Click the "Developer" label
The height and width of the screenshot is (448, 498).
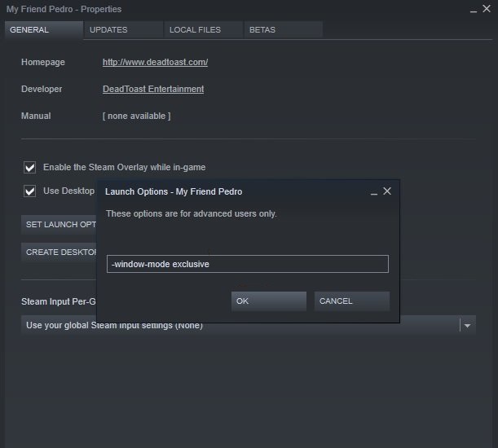pos(42,90)
